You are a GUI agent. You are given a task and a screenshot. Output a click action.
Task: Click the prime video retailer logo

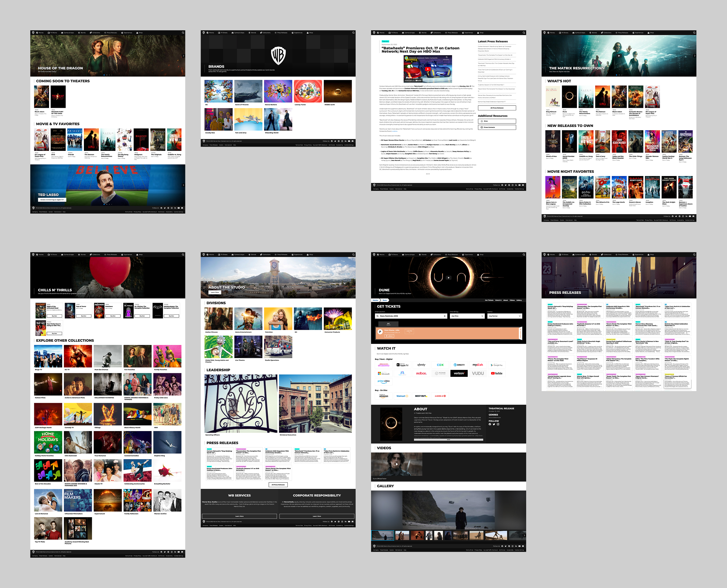pos(384,381)
